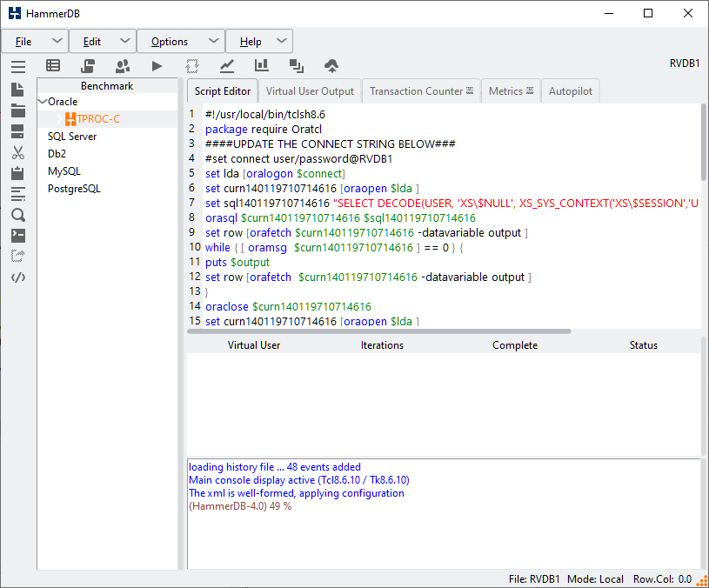Click the hamburger menu icon in toolbar
Viewport: 709px width, 588px height.
(x=18, y=66)
